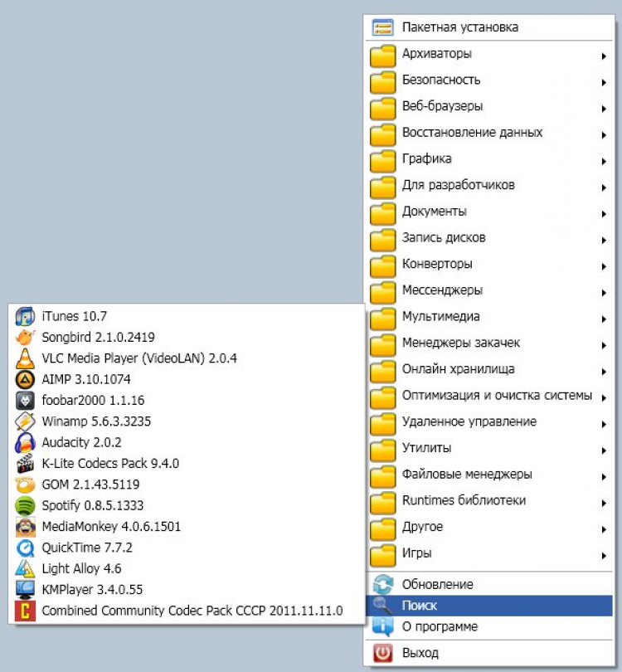Click the green Spotify icon
This screenshot has height=672, width=622.
click(x=25, y=505)
